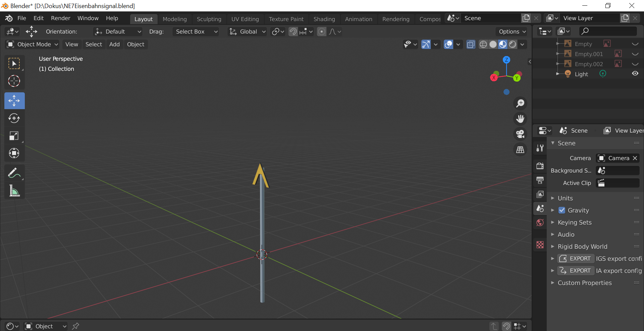Switch to the Sculpting workspace tab
The height and width of the screenshot is (331, 644).
point(209,19)
